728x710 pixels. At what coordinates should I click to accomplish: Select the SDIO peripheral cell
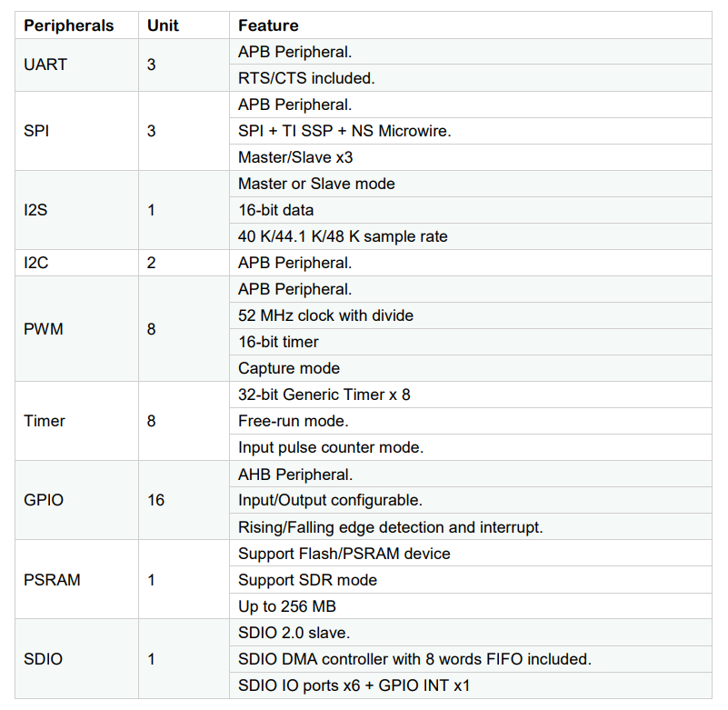76,659
